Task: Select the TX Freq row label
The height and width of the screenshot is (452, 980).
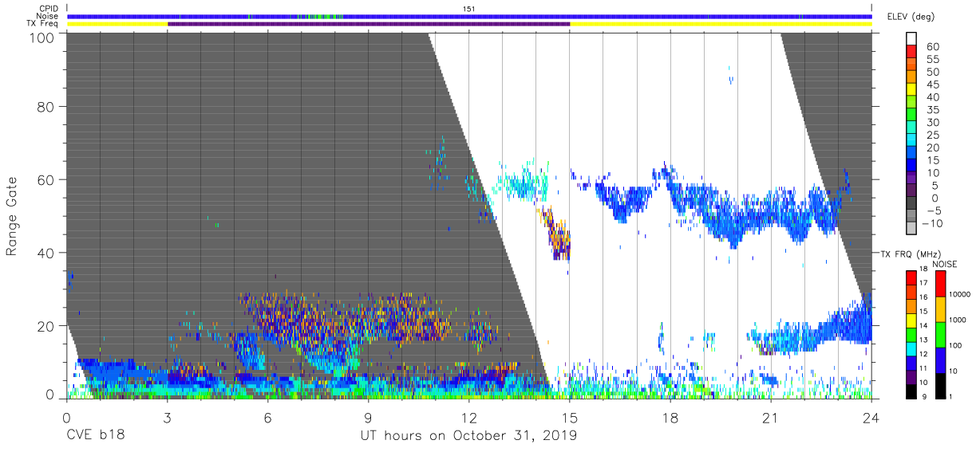Action: tap(41, 24)
